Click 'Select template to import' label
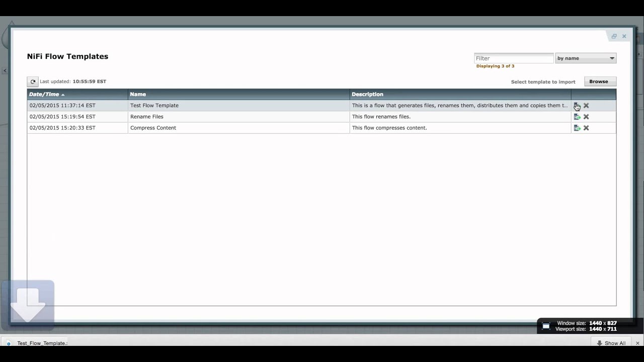Viewport: 644px width, 362px height. [x=543, y=81]
